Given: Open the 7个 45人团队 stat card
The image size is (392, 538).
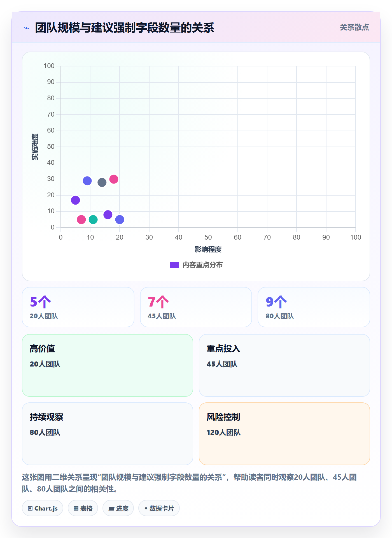Looking at the screenshot, I should pos(196,307).
